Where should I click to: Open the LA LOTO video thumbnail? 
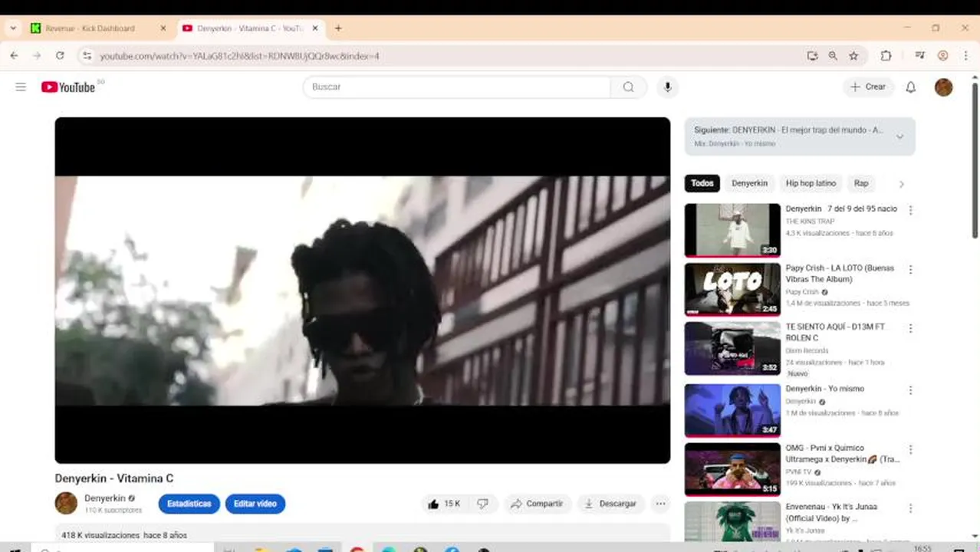[732, 289]
